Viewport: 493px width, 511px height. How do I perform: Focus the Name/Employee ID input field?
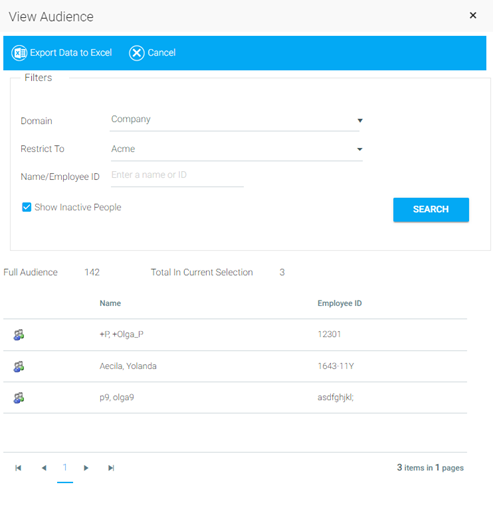click(x=177, y=175)
